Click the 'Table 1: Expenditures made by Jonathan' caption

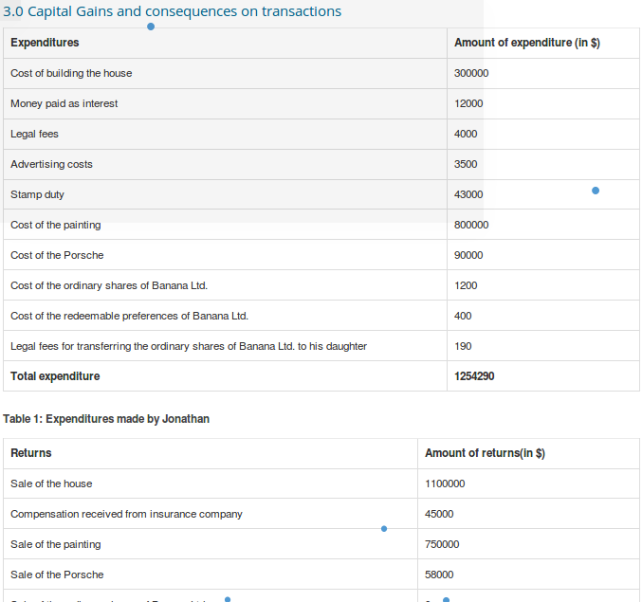(107, 419)
